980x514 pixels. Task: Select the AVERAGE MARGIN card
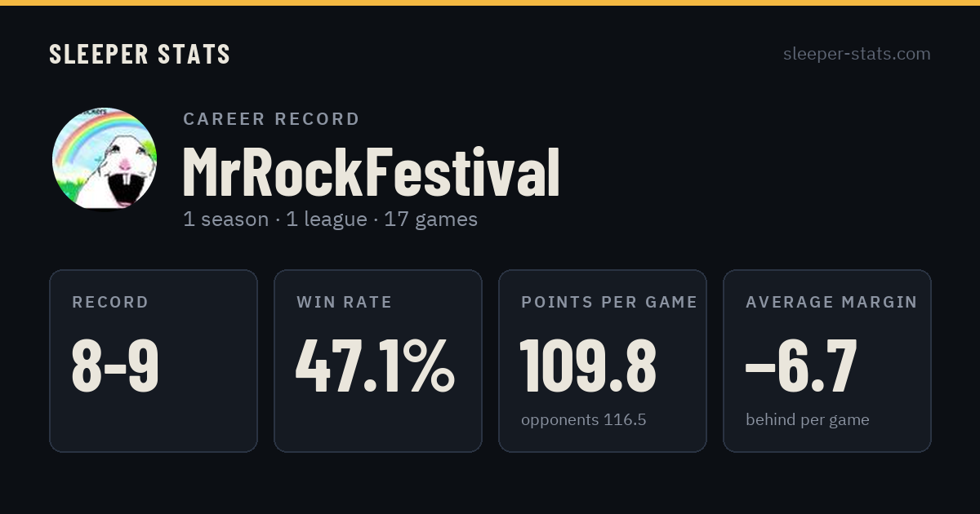point(827,361)
